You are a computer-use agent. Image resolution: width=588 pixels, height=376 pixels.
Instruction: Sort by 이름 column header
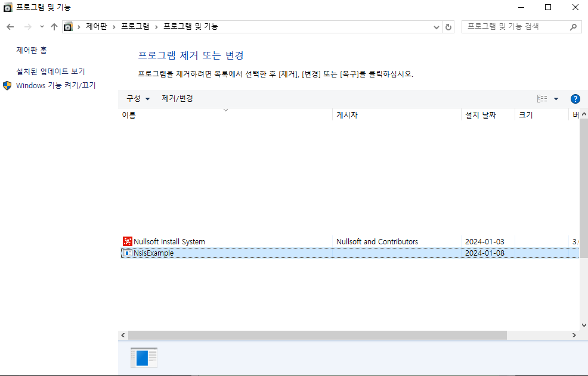coord(227,115)
